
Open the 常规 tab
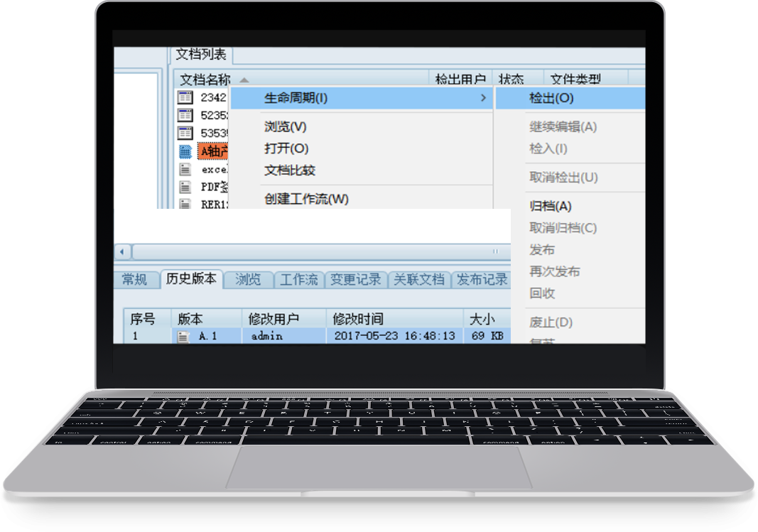(134, 279)
